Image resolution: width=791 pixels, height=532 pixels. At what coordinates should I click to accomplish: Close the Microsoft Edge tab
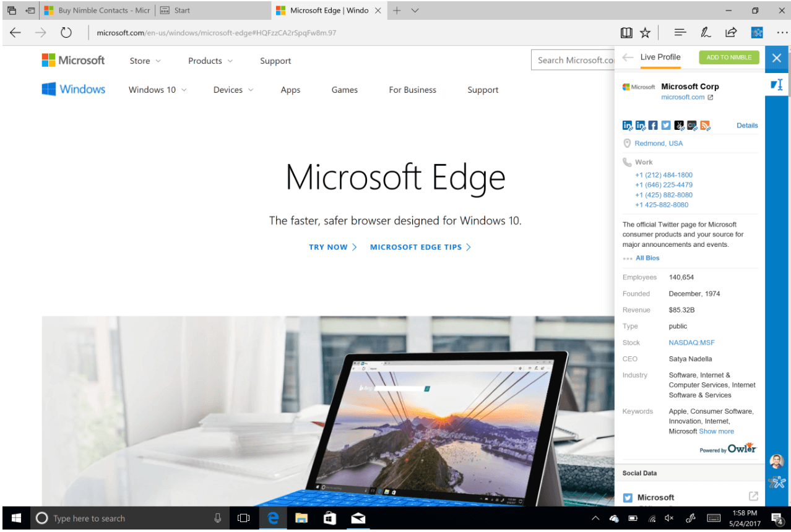tap(378, 11)
